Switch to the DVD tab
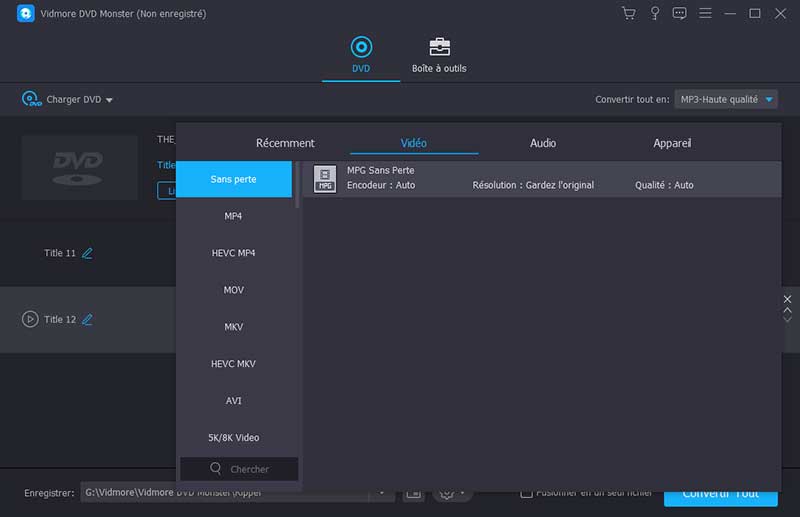Screen dimensions: 800x517 (x=361, y=55)
